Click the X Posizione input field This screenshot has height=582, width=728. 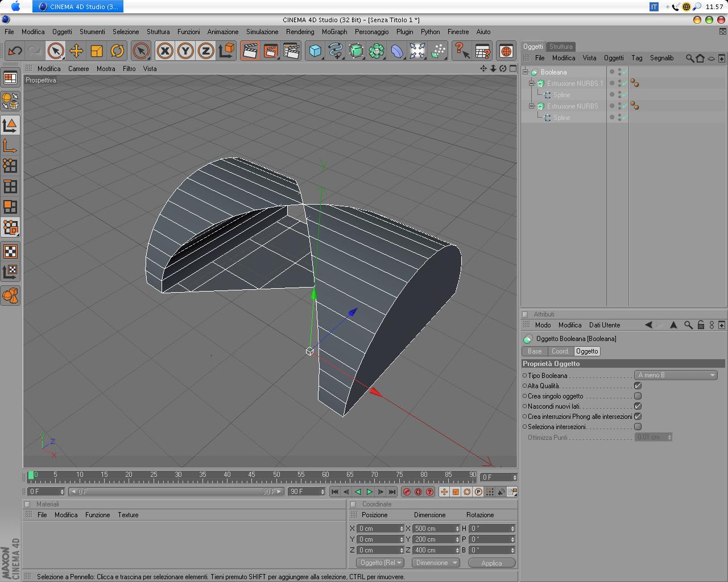click(x=379, y=529)
